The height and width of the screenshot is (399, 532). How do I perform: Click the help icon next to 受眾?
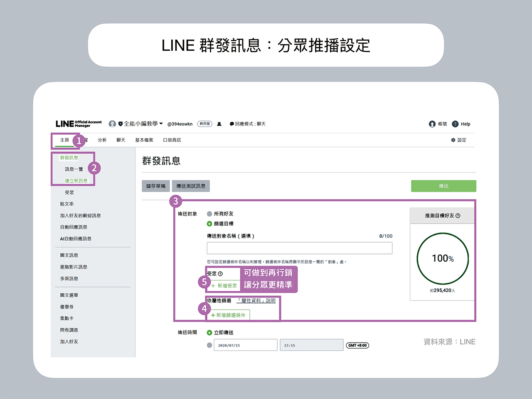coord(220,274)
